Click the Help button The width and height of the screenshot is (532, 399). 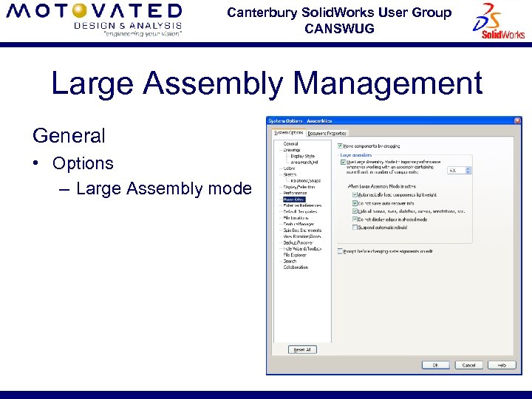[502, 365]
